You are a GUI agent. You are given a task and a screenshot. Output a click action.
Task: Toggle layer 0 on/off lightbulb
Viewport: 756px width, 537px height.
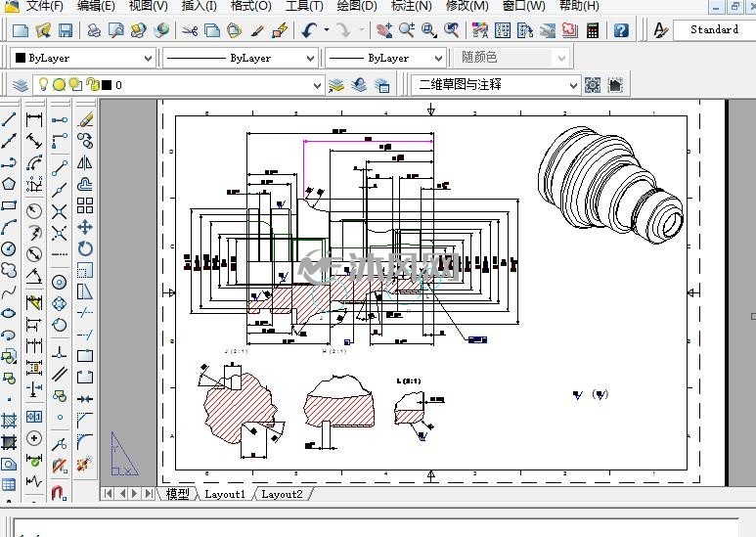point(43,84)
